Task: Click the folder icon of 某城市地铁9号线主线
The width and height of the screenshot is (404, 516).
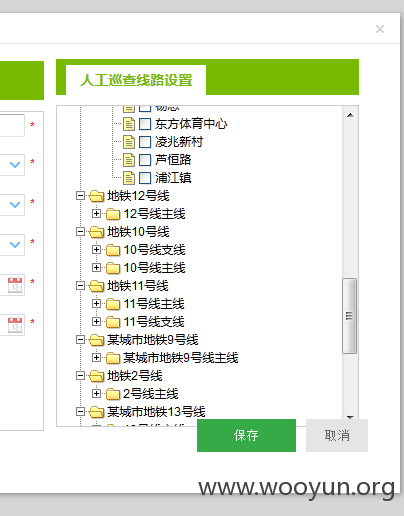Action: click(113, 358)
